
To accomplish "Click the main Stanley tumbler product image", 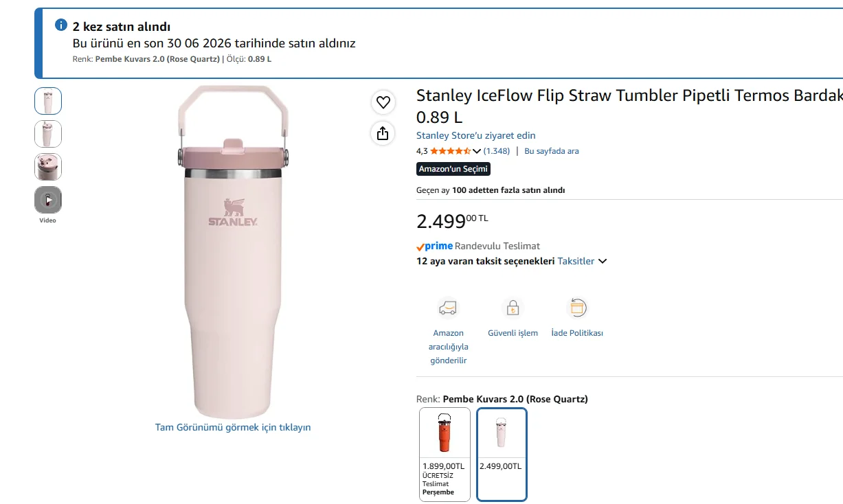I will pos(233,251).
